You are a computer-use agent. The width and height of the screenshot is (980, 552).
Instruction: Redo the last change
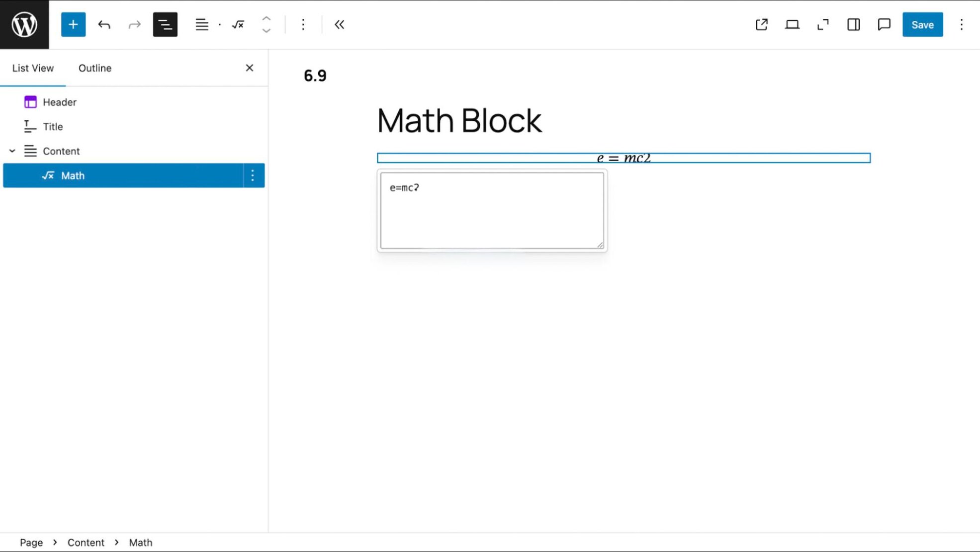point(134,24)
